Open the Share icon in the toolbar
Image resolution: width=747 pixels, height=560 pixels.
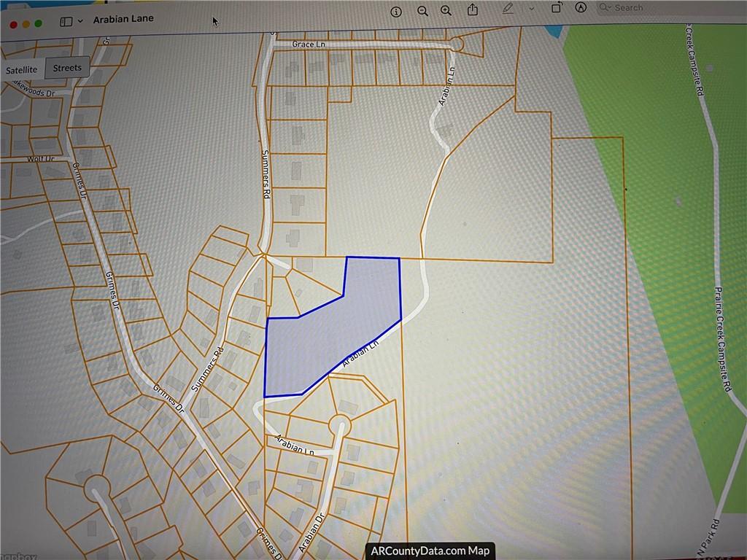click(473, 9)
